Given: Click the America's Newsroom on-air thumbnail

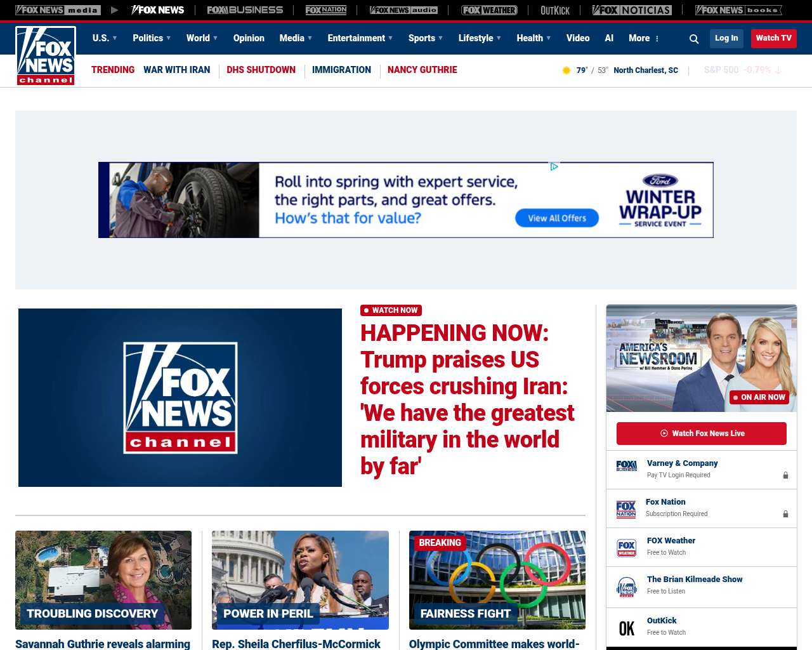Looking at the screenshot, I should click(702, 358).
